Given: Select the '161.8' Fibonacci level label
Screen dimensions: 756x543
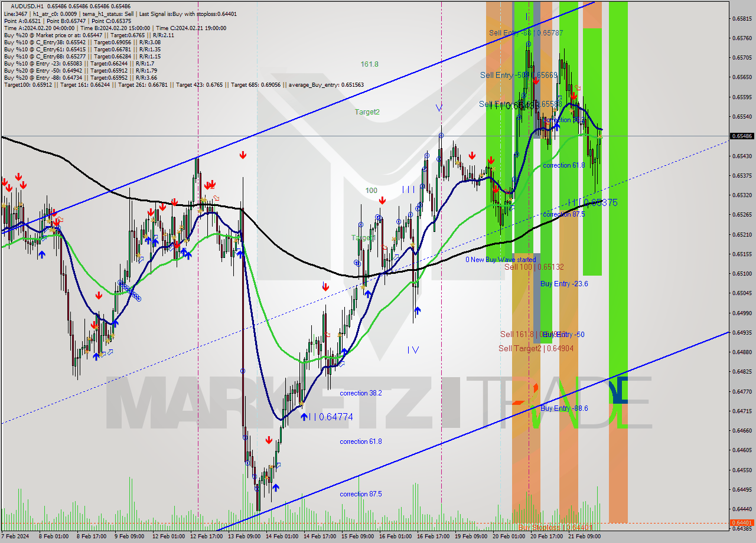Looking at the screenshot, I should (x=370, y=64).
